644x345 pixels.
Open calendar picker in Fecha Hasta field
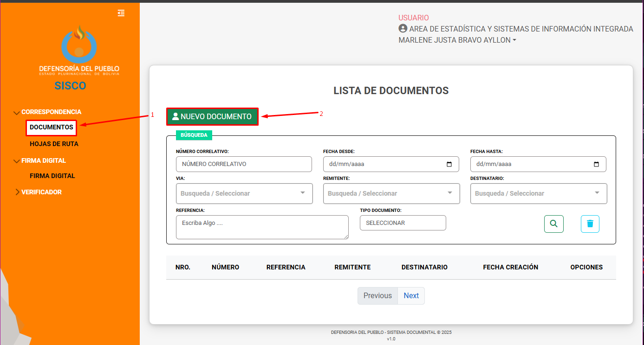pos(596,164)
